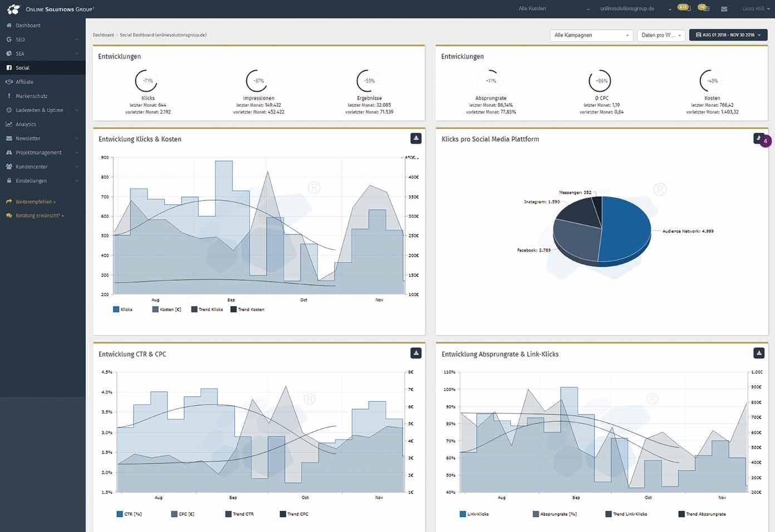Viewport: 775px width, 532px height.
Task: Click the Weiterempfehlen link
Action: (x=36, y=201)
